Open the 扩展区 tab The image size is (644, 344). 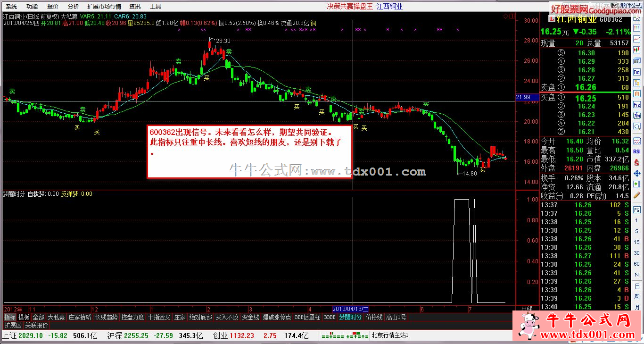click(x=13, y=325)
